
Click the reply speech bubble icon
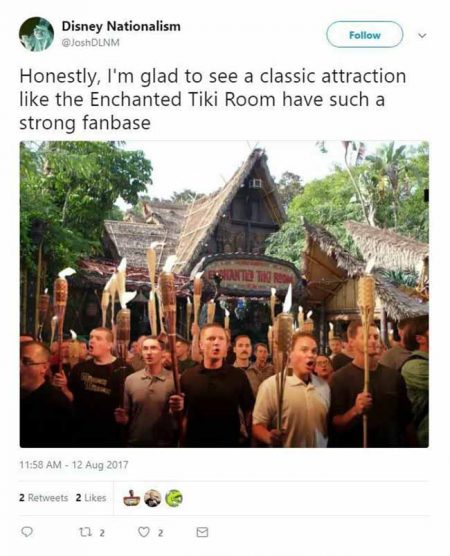27,532
